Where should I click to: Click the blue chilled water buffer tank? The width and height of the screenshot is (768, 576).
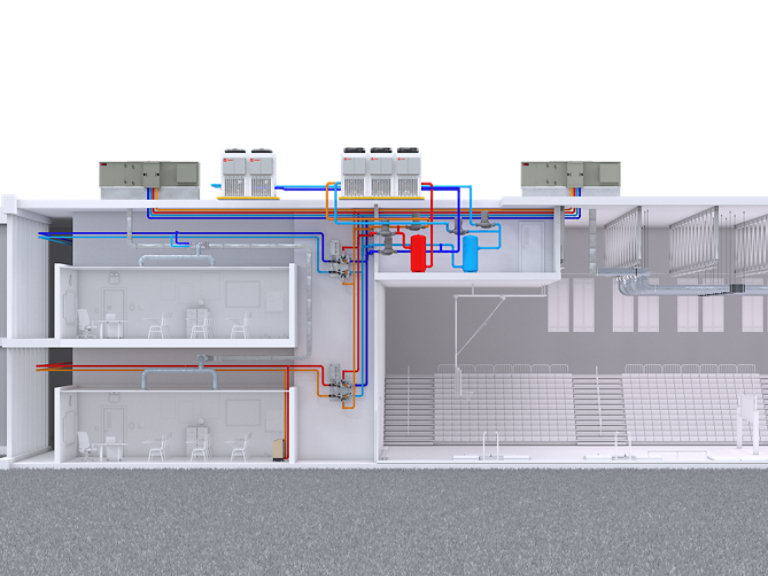point(468,253)
